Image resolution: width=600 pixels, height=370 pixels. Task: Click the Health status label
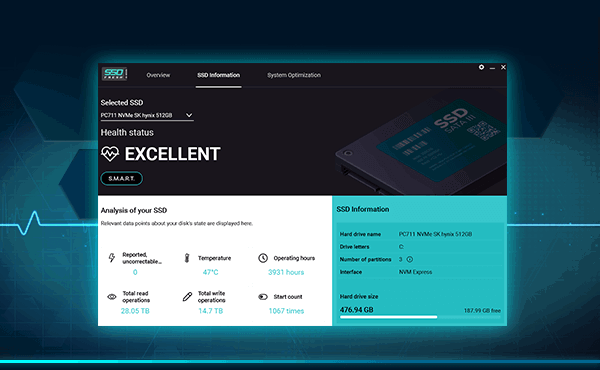click(x=127, y=132)
